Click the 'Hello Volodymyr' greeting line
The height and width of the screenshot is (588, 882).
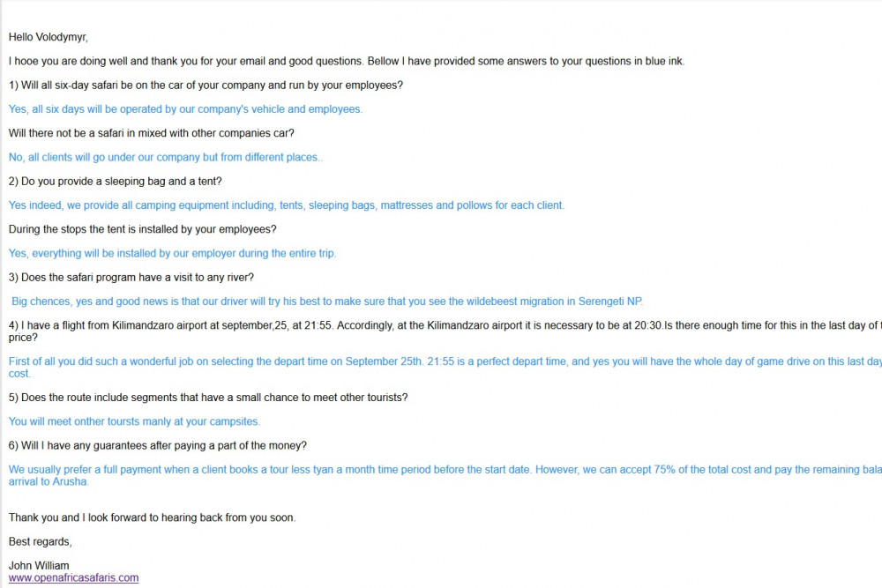[x=49, y=37]
